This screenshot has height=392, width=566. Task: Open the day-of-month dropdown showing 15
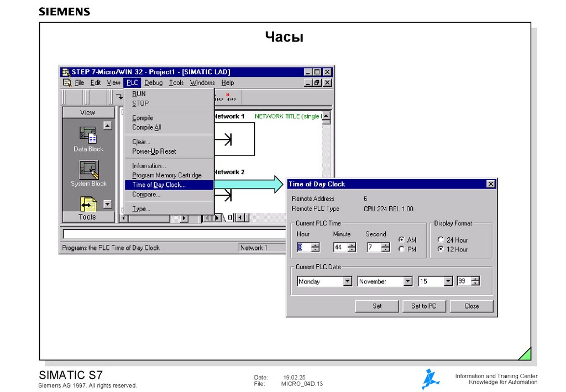[x=448, y=281]
